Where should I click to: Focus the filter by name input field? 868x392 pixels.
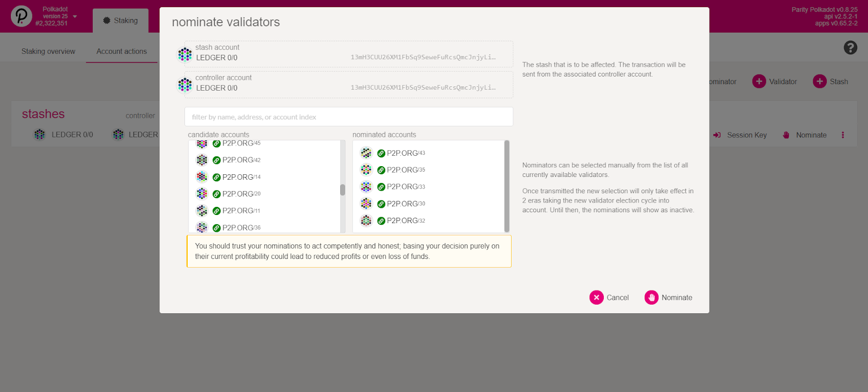pyautogui.click(x=349, y=117)
